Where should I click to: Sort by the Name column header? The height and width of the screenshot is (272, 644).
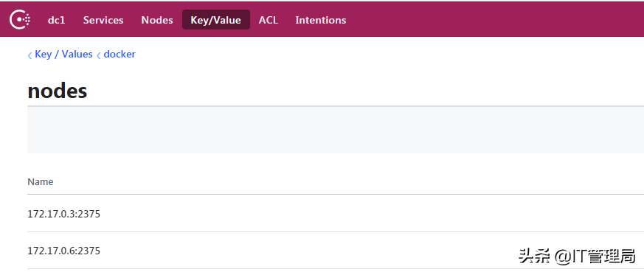click(x=41, y=182)
